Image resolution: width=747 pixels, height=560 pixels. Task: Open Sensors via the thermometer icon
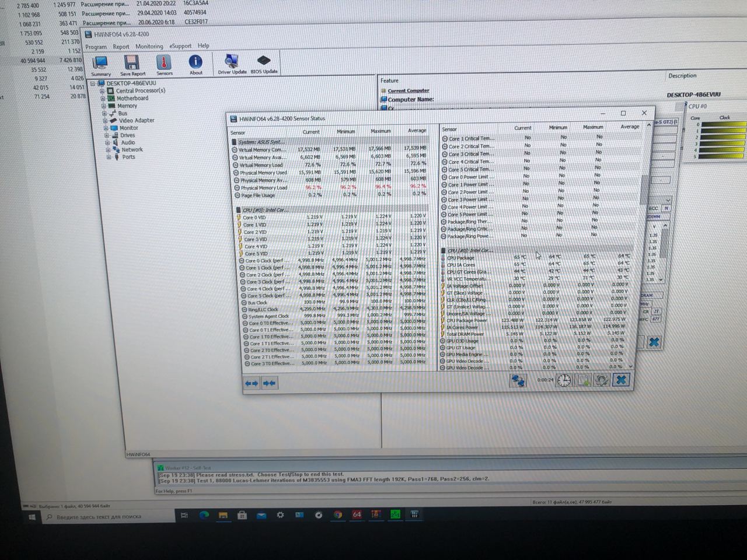click(x=164, y=65)
